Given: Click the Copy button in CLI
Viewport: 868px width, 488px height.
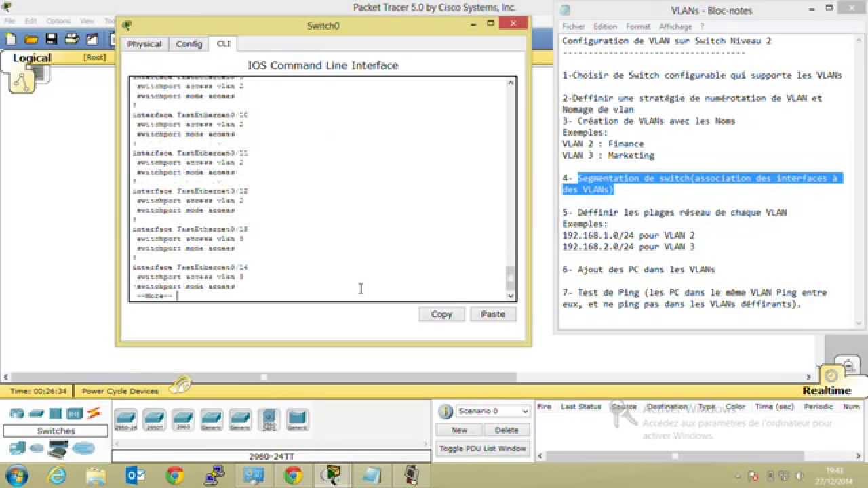Looking at the screenshot, I should [x=441, y=314].
